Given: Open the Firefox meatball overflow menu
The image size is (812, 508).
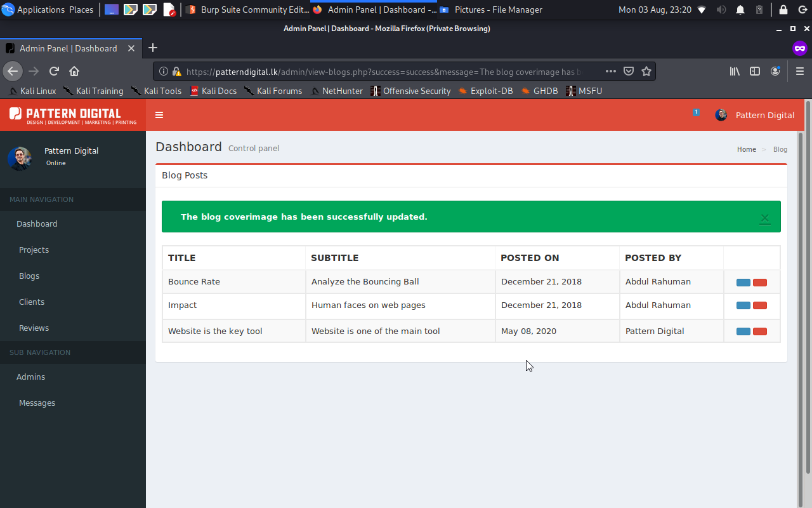Looking at the screenshot, I should click(x=610, y=71).
